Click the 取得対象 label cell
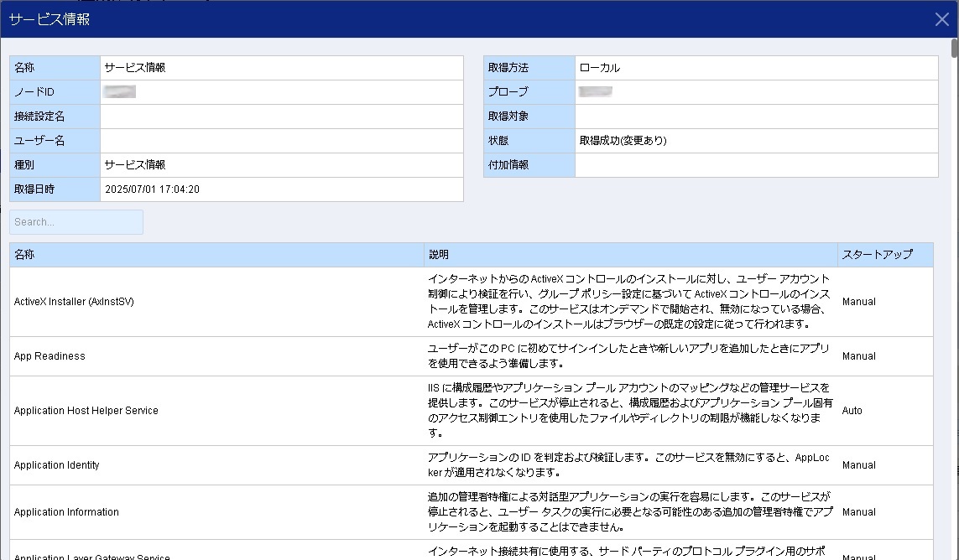 tap(529, 117)
